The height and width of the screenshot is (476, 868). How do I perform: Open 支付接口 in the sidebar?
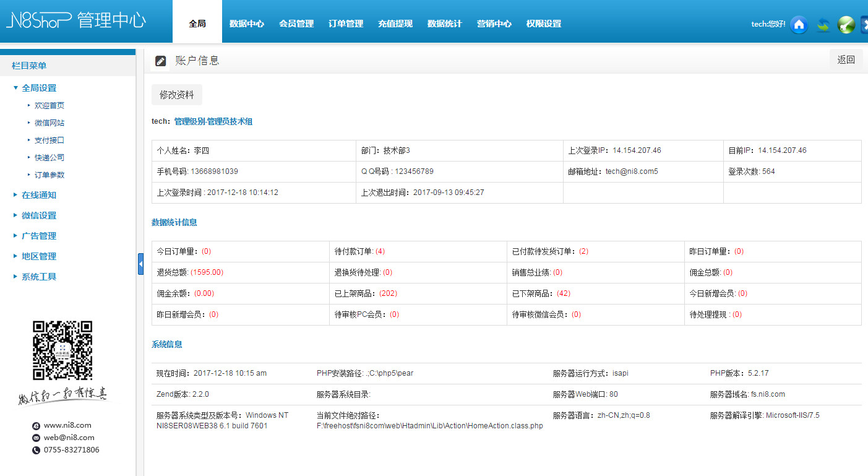(49, 141)
